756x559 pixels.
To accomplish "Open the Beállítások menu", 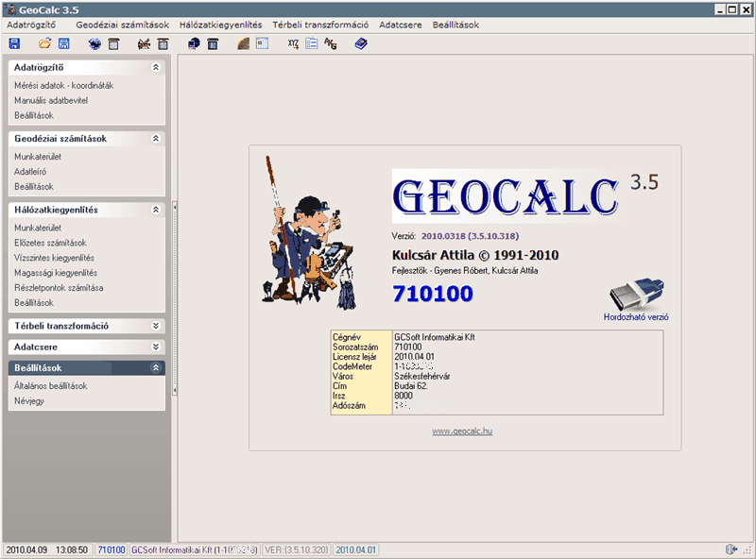I will coord(455,25).
